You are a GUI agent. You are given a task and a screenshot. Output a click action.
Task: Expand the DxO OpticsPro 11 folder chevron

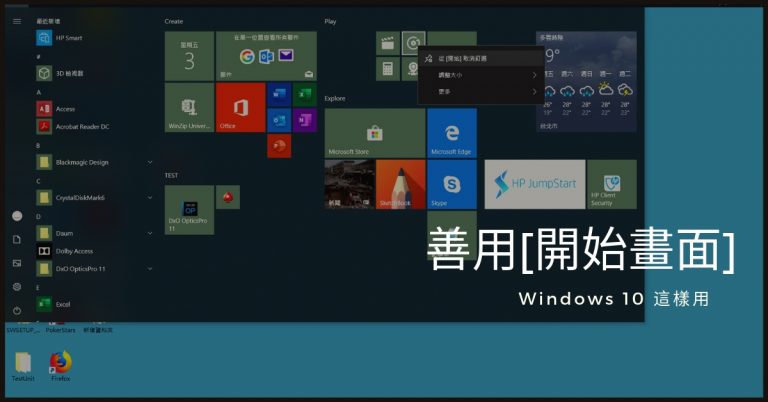(x=150, y=268)
